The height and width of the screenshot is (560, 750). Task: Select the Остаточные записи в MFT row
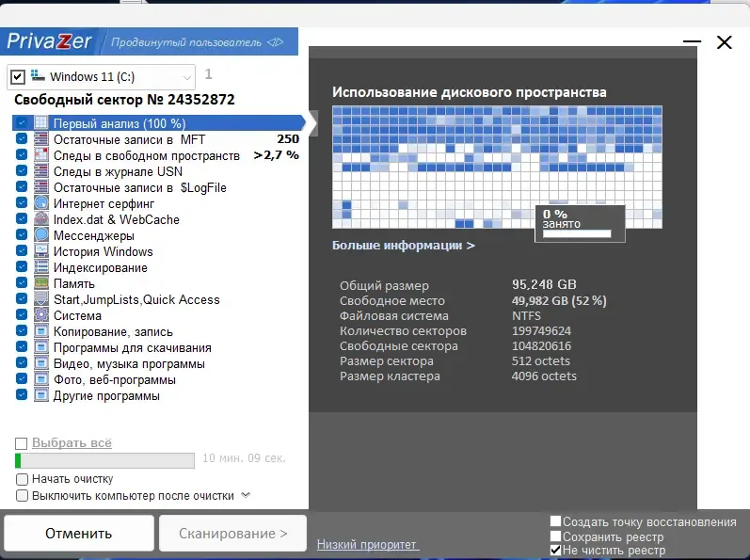(x=158, y=139)
